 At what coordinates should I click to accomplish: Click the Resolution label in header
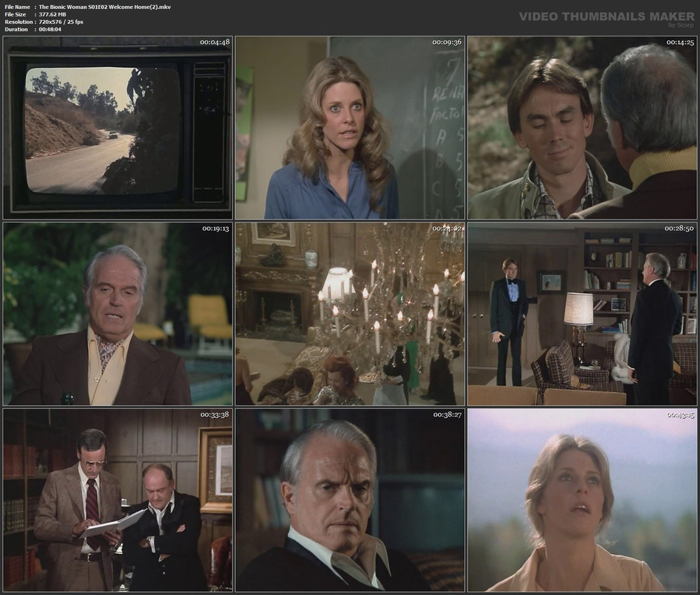[19, 22]
